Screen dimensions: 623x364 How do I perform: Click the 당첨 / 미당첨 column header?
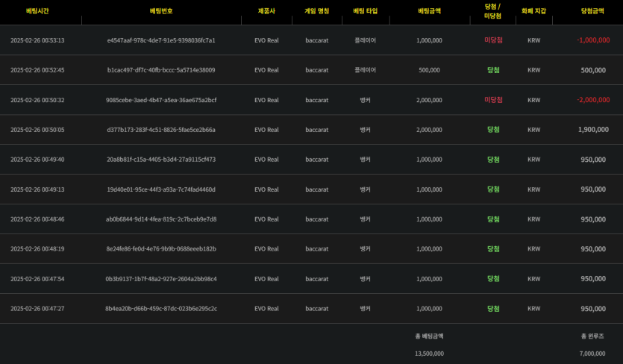493,11
